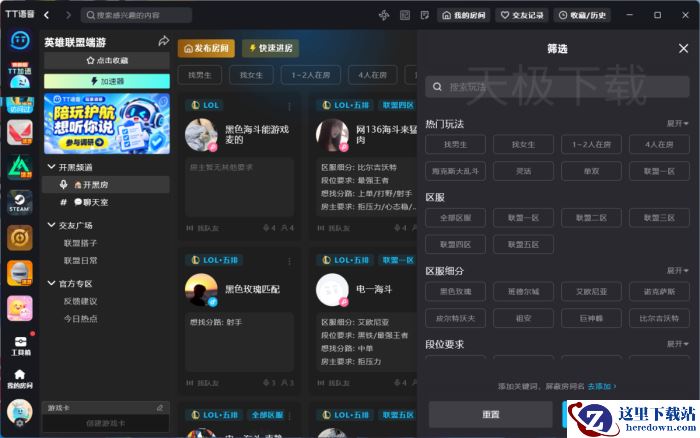Open the pink cartoon-face game icon

(x=20, y=308)
